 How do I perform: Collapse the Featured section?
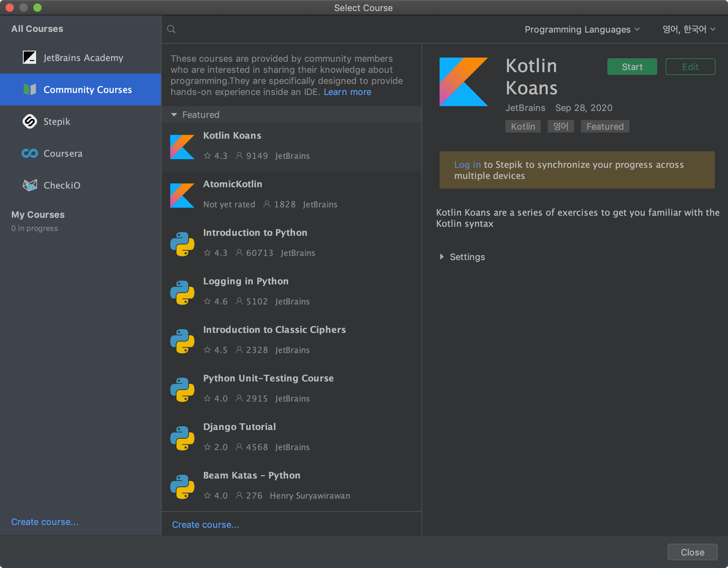(x=174, y=115)
